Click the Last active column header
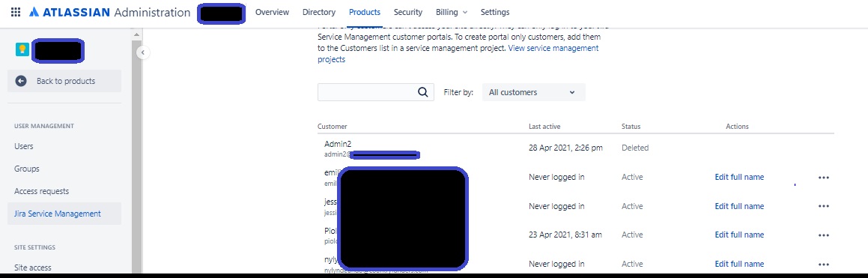Screen dimensions: 868x278 point(544,127)
